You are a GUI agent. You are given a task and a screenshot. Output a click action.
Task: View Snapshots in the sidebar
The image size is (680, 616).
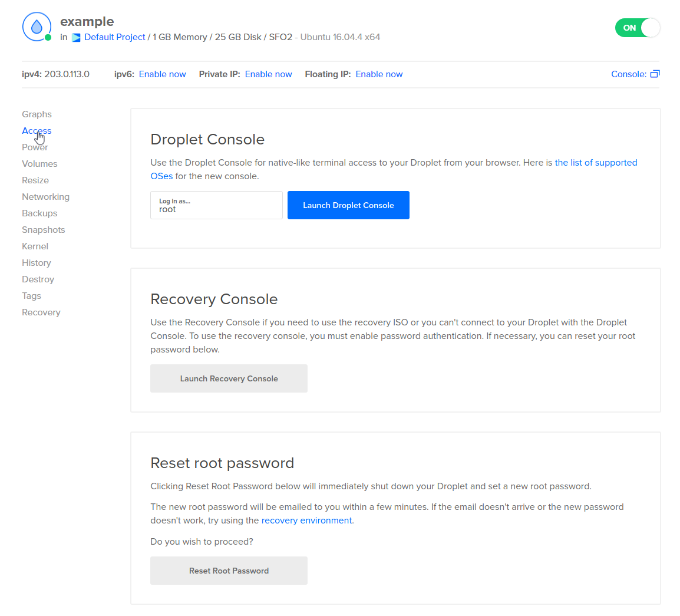(44, 229)
